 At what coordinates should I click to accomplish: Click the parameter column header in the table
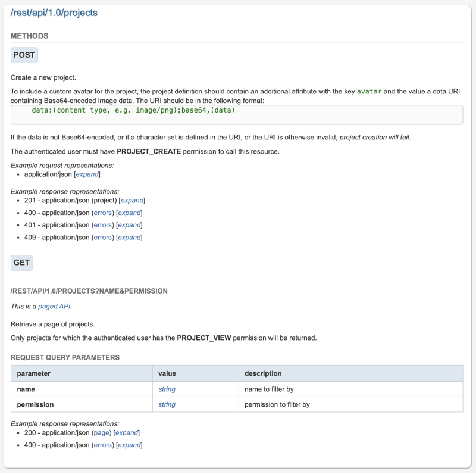pos(34,373)
